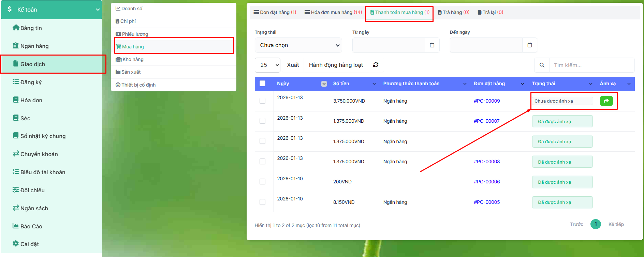
Task: Click the green mapping arrow button
Action: click(x=606, y=101)
